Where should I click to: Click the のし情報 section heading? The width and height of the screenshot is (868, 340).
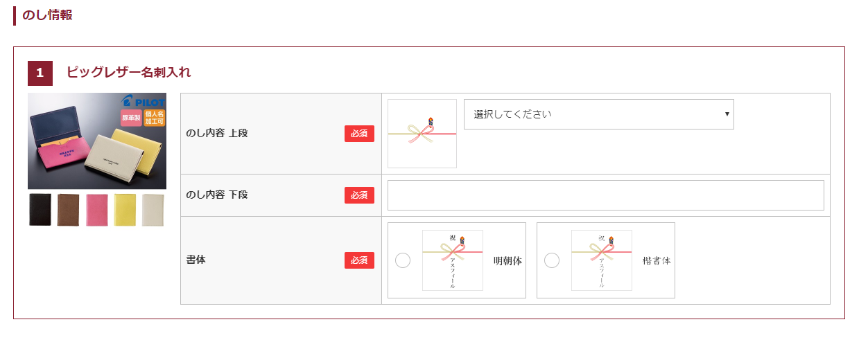pyautogui.click(x=47, y=15)
